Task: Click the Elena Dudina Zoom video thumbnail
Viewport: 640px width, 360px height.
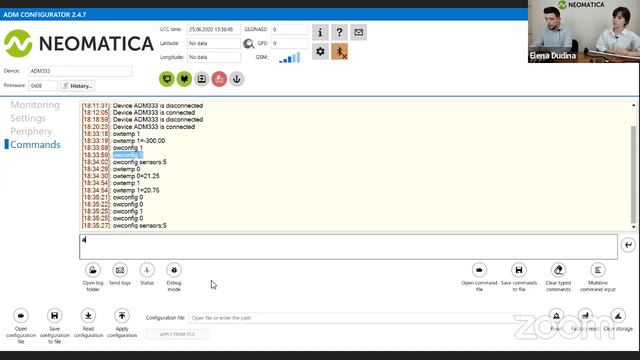Action: (x=584, y=31)
